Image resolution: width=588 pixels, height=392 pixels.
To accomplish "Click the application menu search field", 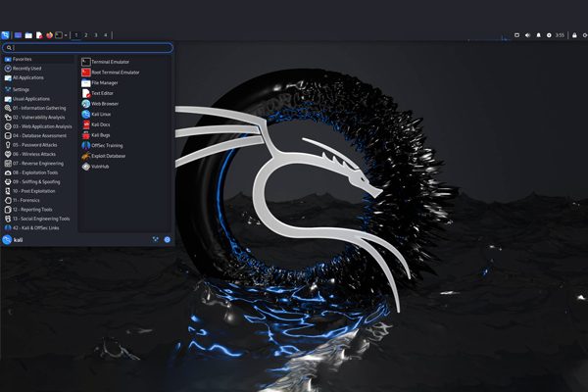I will 88,47.
